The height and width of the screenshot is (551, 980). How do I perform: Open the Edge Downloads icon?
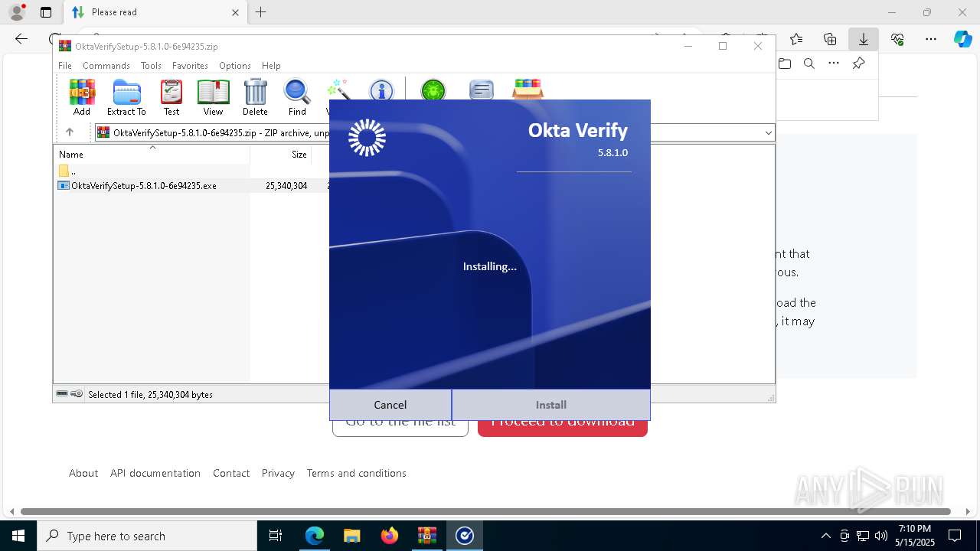tap(864, 39)
